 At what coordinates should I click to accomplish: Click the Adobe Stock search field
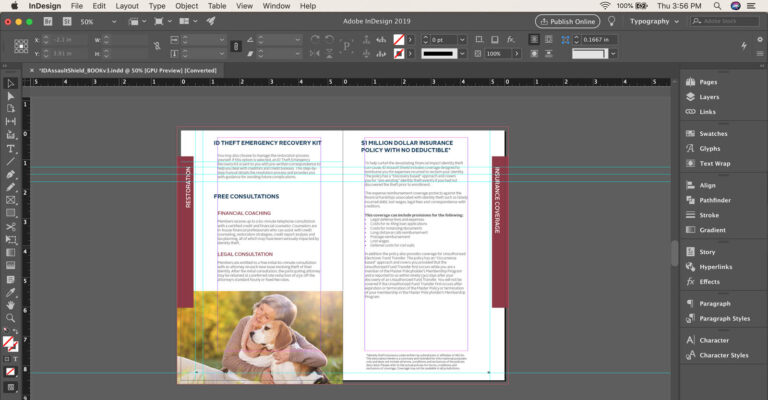click(724, 22)
